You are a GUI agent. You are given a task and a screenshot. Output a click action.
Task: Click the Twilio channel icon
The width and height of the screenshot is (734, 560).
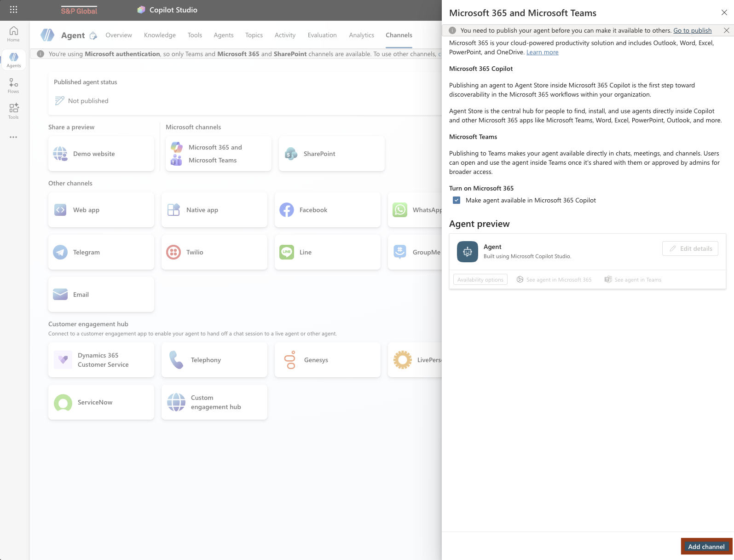tap(173, 252)
